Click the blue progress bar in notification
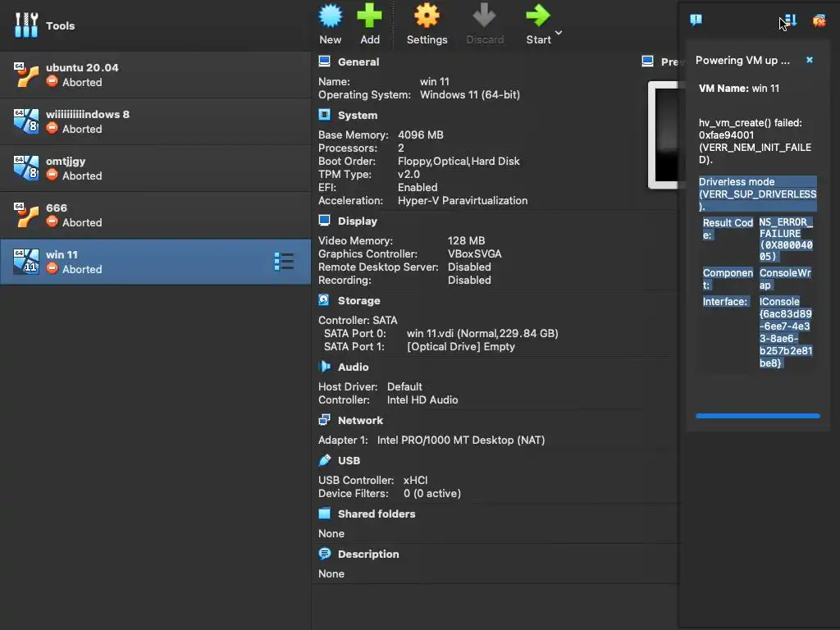 (x=757, y=416)
